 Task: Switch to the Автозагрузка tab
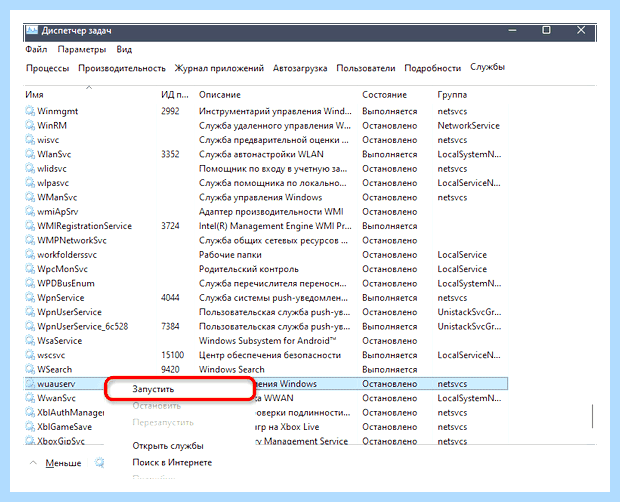[300, 68]
